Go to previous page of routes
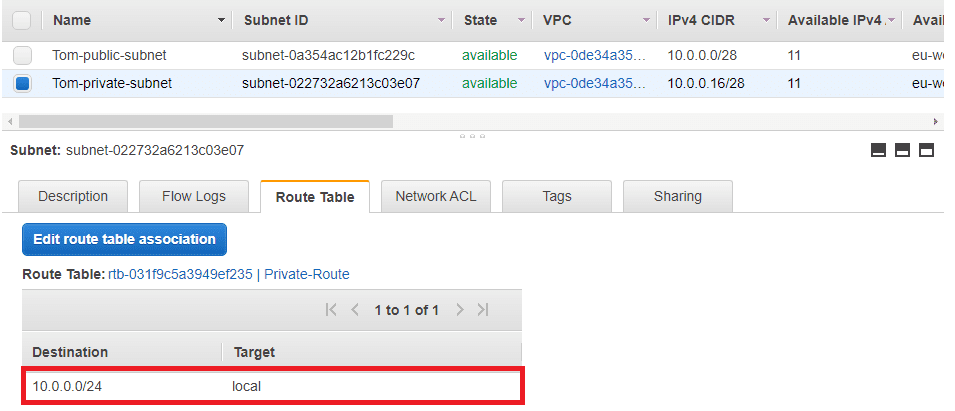955x411 pixels. click(354, 310)
